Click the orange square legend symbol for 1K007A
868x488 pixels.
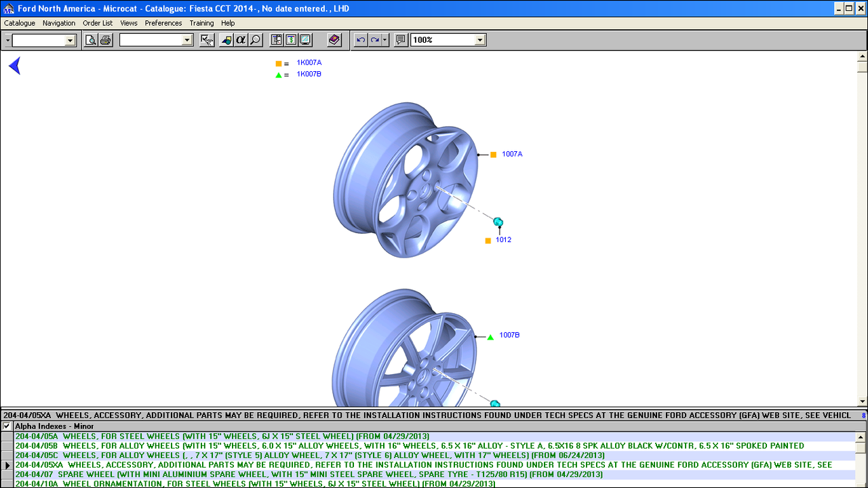[278, 63]
